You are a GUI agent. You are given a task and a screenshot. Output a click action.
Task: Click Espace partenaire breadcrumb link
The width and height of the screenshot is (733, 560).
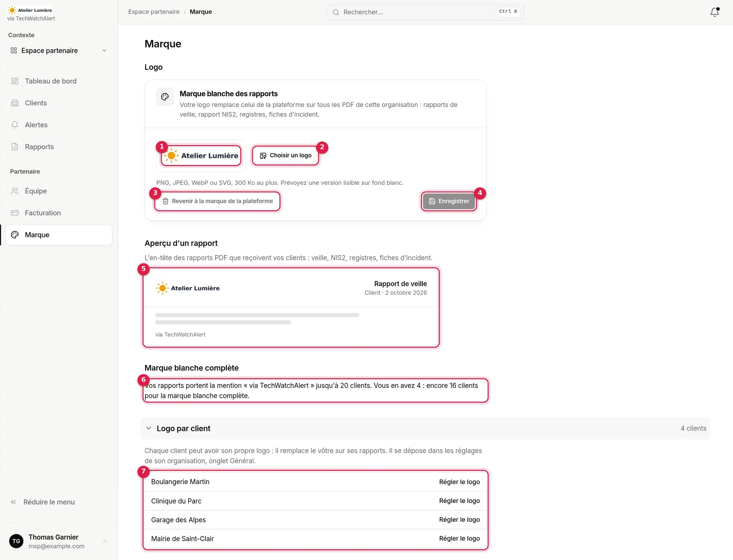point(154,12)
